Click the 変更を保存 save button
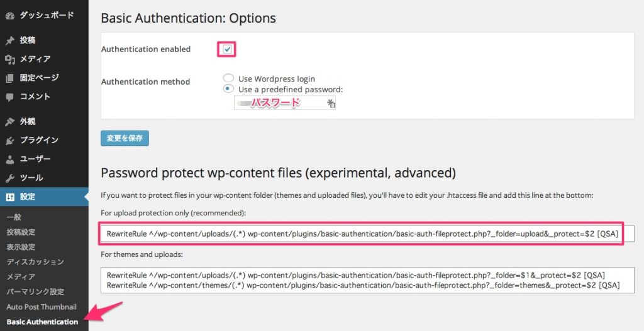Viewport: 644px width, 331px height. (x=125, y=138)
